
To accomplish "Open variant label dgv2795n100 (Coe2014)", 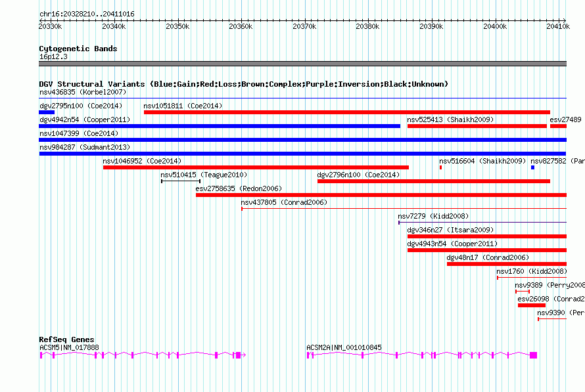I will [81, 106].
